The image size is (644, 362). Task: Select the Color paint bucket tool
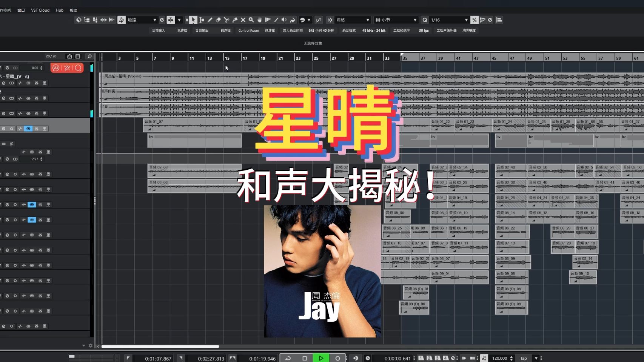(x=293, y=20)
